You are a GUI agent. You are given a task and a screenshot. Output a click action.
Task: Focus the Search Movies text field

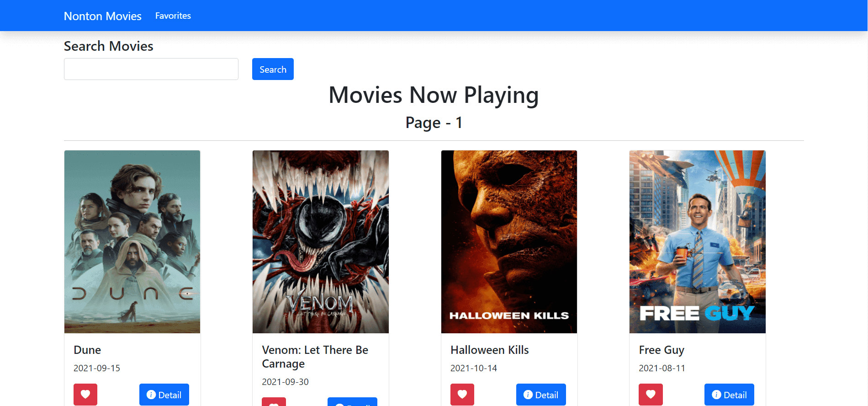coord(151,69)
